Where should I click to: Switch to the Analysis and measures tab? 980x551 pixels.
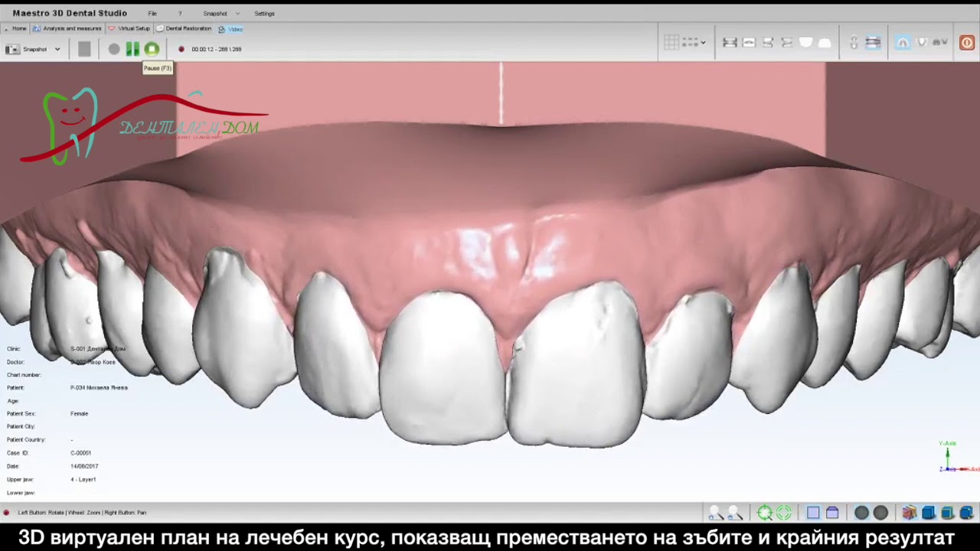[67, 29]
